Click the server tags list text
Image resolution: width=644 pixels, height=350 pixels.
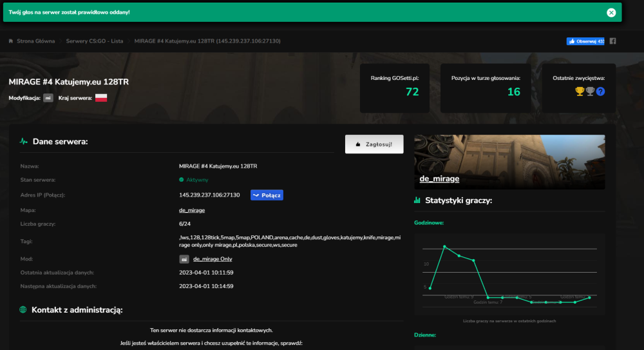click(x=290, y=241)
